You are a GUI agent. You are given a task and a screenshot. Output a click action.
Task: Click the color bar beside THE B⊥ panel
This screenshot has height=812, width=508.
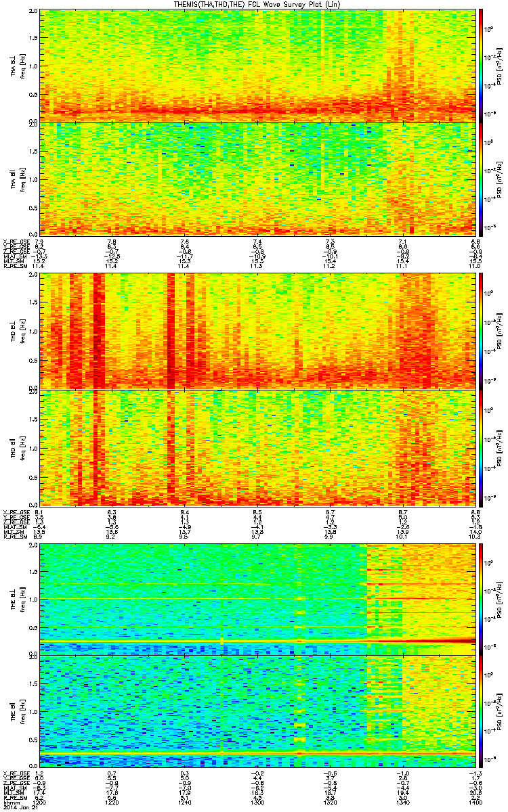(482, 598)
